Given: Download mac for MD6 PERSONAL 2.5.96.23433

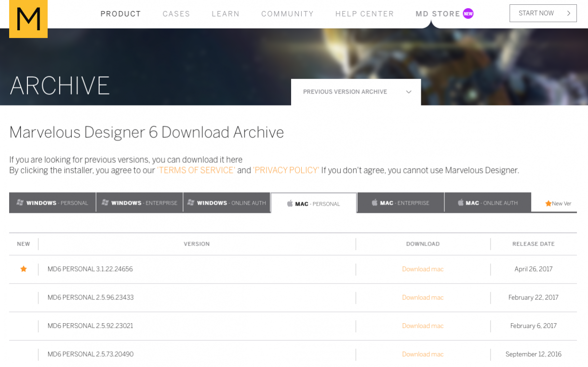Looking at the screenshot, I should tap(423, 297).
